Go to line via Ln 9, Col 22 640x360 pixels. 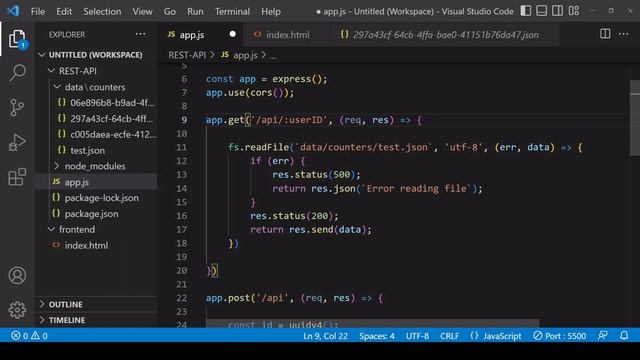pyautogui.click(x=325, y=336)
